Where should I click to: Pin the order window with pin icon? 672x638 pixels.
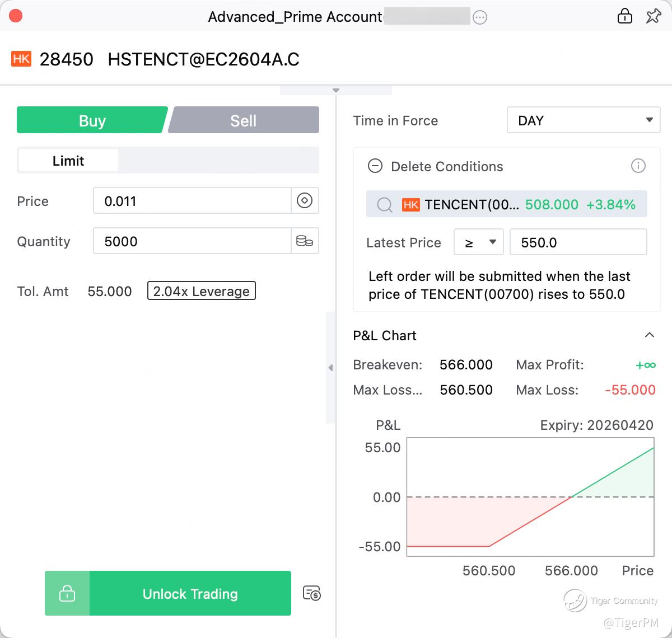pos(653,16)
